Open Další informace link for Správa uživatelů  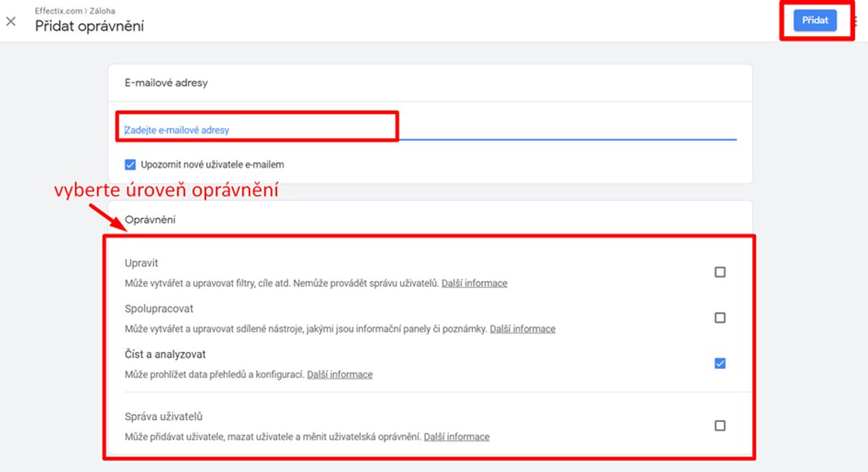click(456, 437)
